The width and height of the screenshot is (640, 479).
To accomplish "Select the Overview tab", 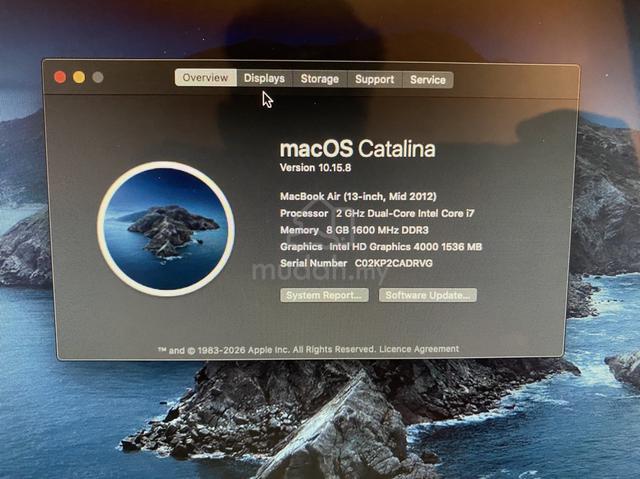I will tap(205, 78).
